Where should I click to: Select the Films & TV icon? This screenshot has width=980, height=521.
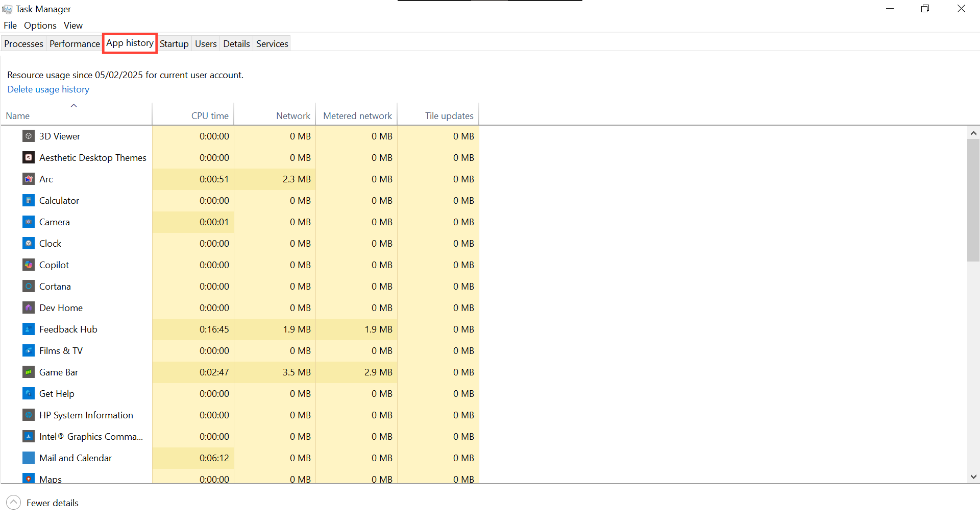(29, 350)
